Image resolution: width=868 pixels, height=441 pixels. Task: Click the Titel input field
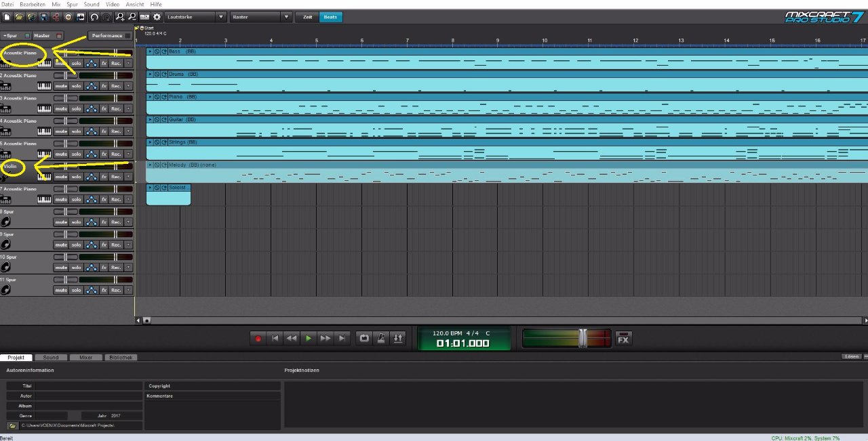[x=88, y=385]
